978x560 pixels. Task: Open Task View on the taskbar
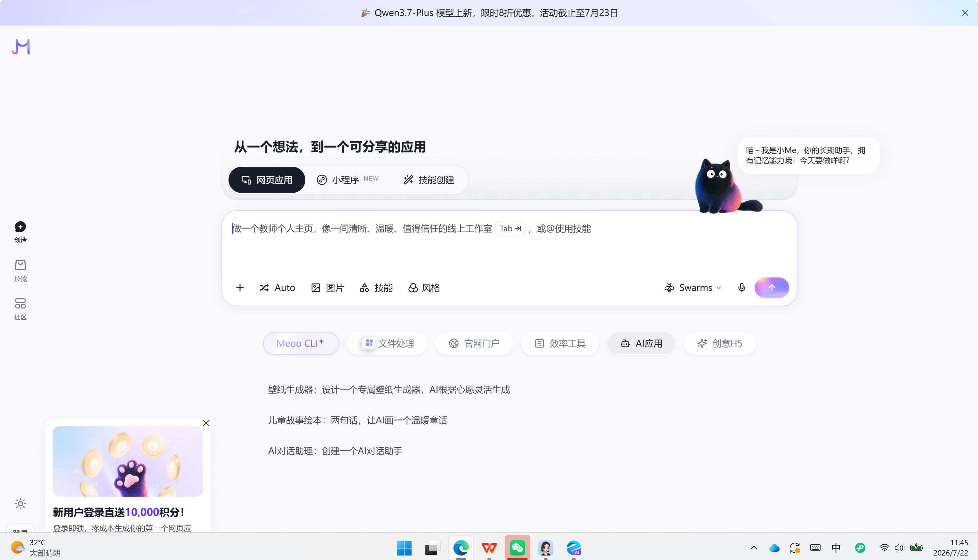point(432,548)
